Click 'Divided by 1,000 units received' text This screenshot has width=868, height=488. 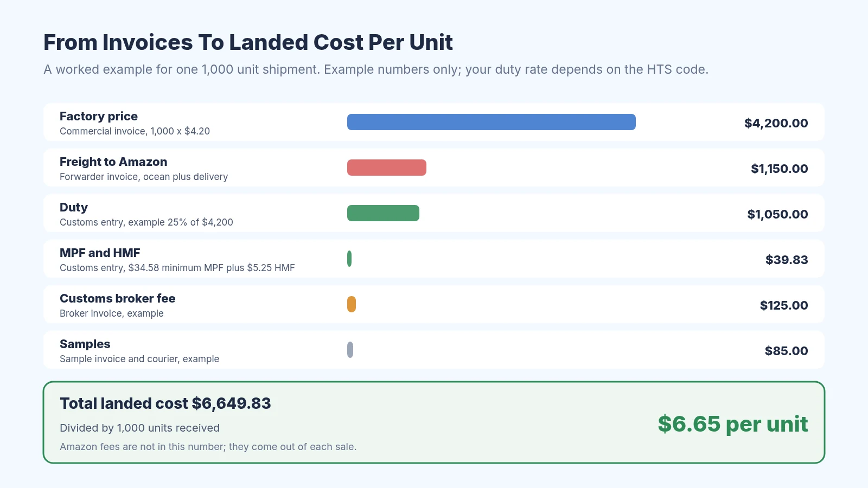pyautogui.click(x=140, y=428)
